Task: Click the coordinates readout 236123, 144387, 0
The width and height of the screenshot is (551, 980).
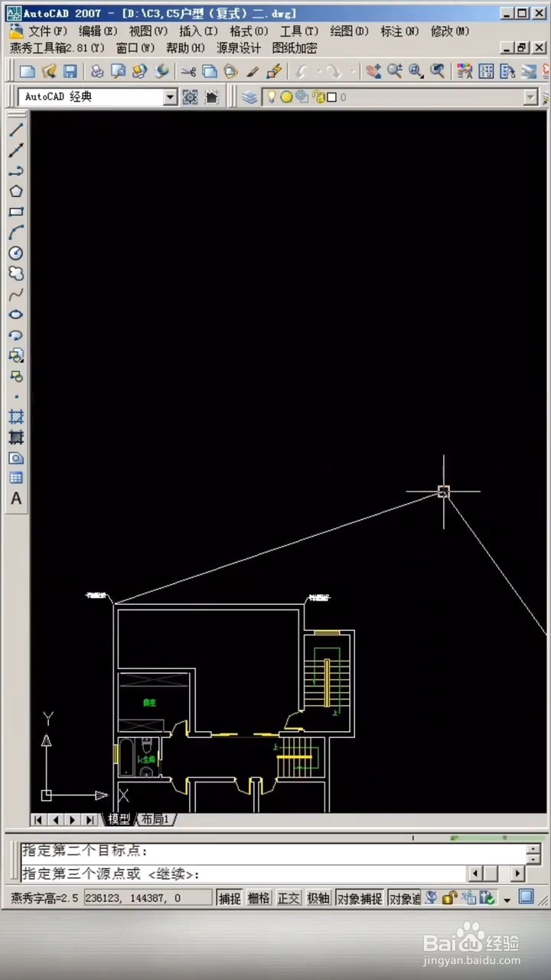Action: [147, 898]
